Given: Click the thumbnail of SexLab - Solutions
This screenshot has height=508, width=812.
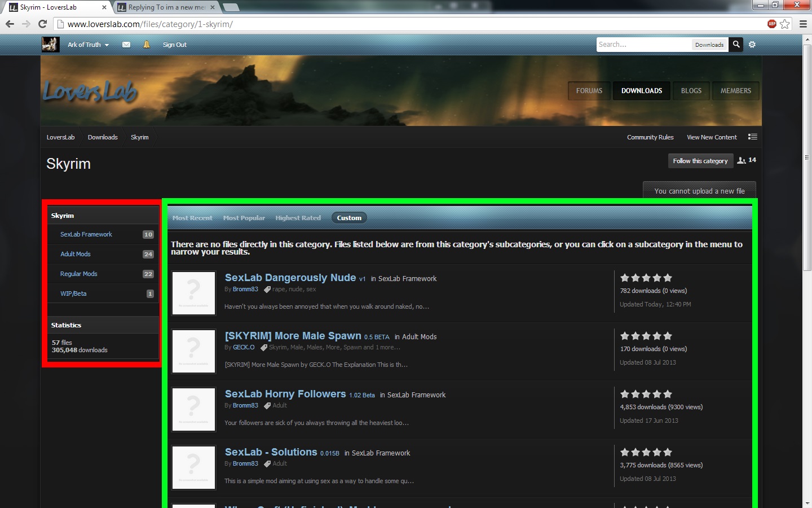Looking at the screenshot, I should pyautogui.click(x=193, y=467).
